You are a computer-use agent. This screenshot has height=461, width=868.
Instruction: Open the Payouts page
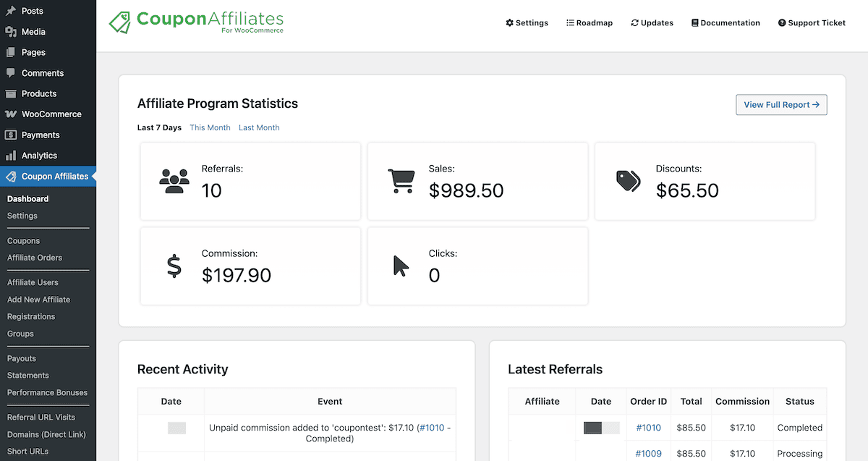[x=22, y=358]
